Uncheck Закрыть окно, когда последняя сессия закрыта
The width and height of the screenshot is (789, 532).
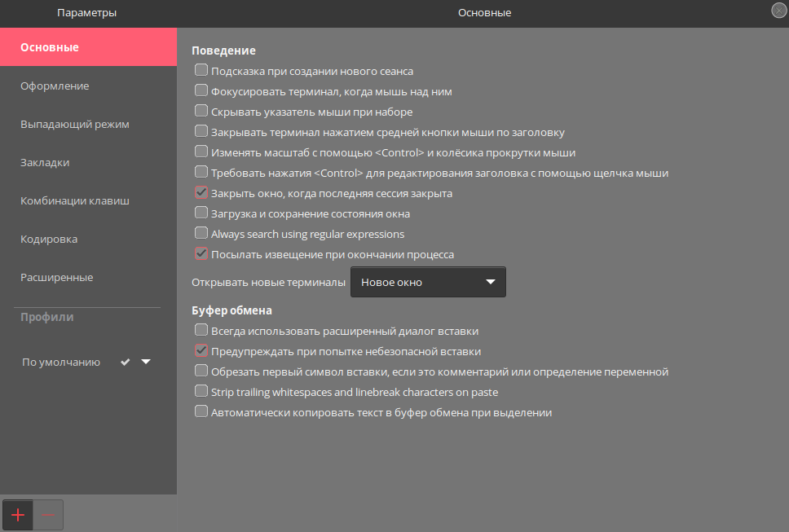pos(201,192)
